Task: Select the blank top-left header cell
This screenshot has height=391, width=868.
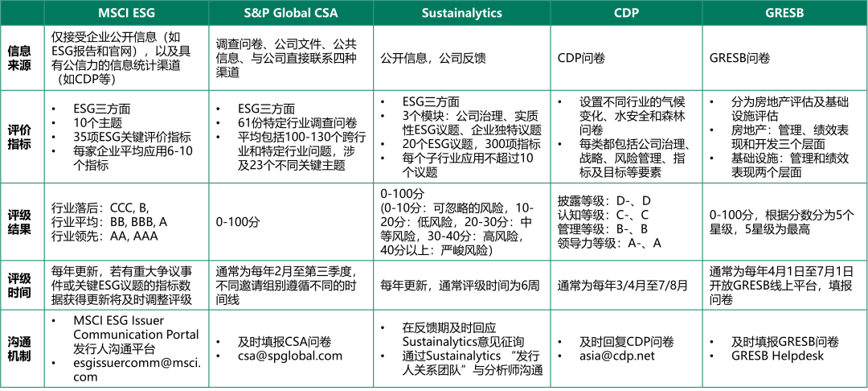Action: 22,13
